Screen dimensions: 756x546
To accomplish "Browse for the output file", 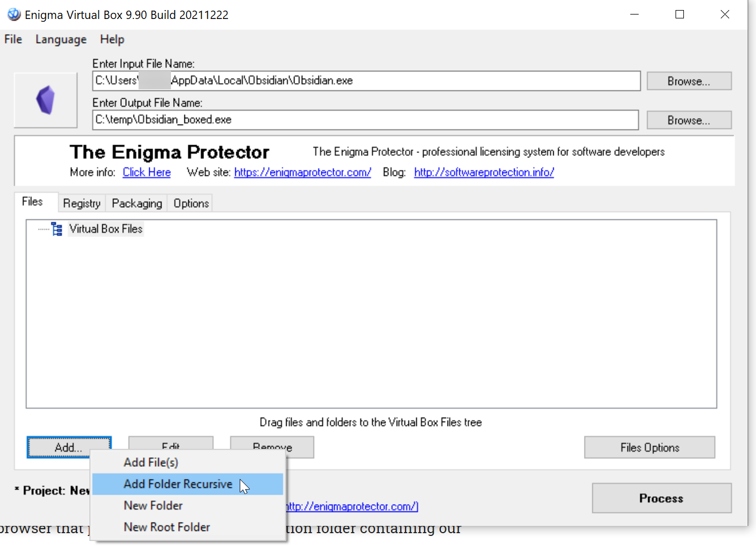I will click(689, 120).
